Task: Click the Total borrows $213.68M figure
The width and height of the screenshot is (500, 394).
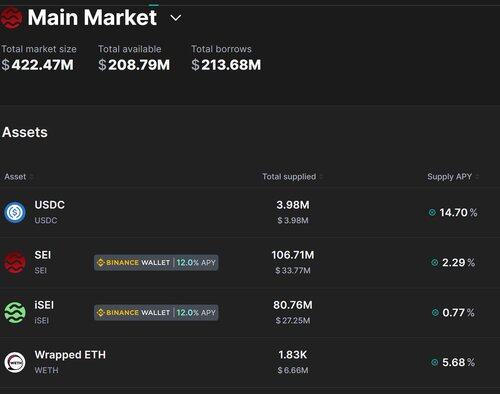Action: (x=226, y=65)
